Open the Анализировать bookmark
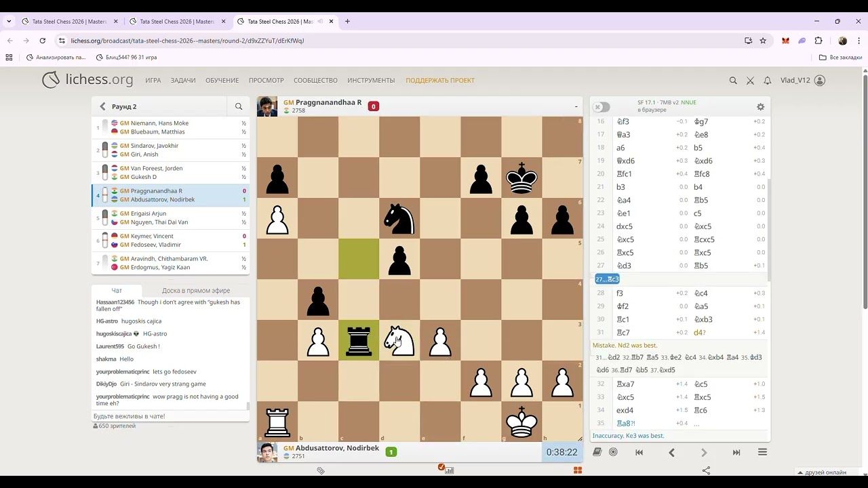Image resolution: width=868 pixels, height=488 pixels. (x=56, y=58)
